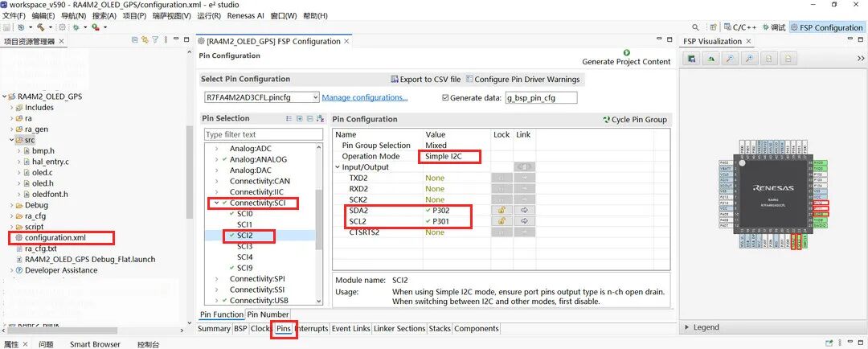Click the Cycle Pin Group icon
This screenshot has height=349, width=868.
click(x=606, y=120)
